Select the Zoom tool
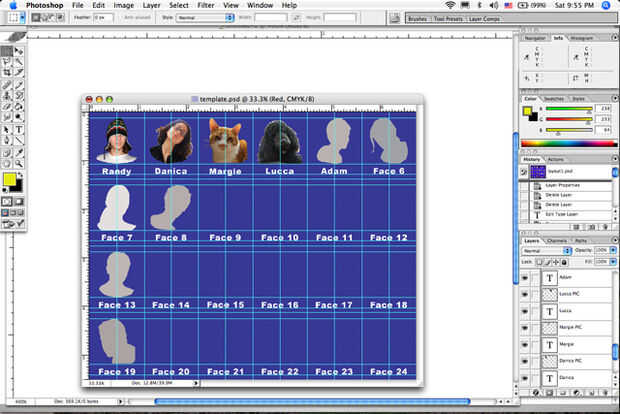The height and width of the screenshot is (414, 620). click(x=19, y=164)
